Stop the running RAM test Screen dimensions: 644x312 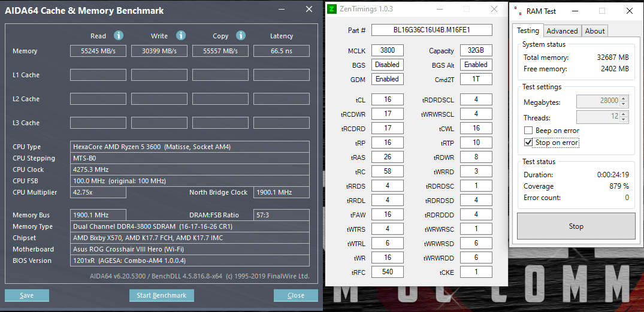(576, 226)
